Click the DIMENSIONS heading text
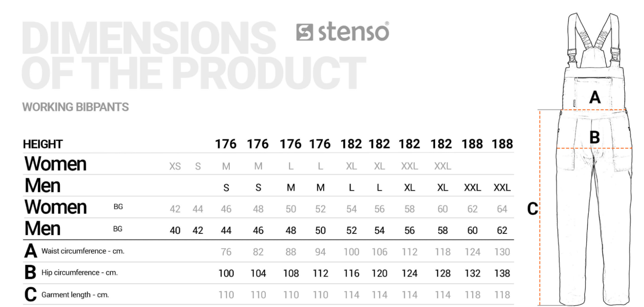Image resolution: width=644 pixels, height=307 pixels. (x=149, y=38)
